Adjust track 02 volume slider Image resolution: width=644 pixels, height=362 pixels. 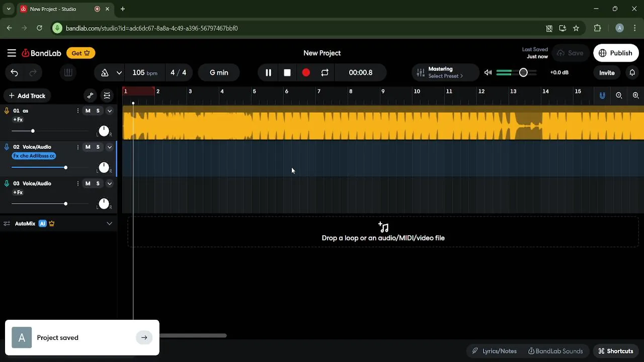65,167
